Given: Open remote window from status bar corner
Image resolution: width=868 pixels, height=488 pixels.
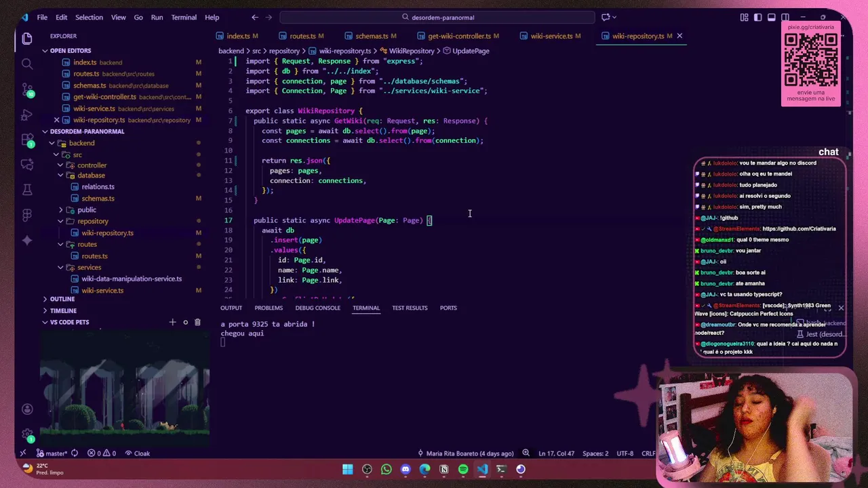Looking at the screenshot, I should pyautogui.click(x=22, y=453).
